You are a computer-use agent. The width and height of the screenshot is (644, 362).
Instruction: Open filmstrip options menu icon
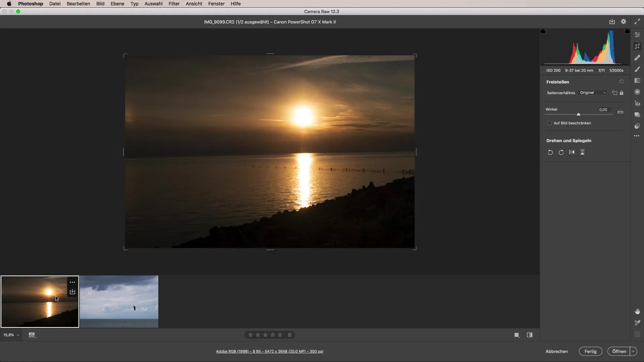click(32, 335)
